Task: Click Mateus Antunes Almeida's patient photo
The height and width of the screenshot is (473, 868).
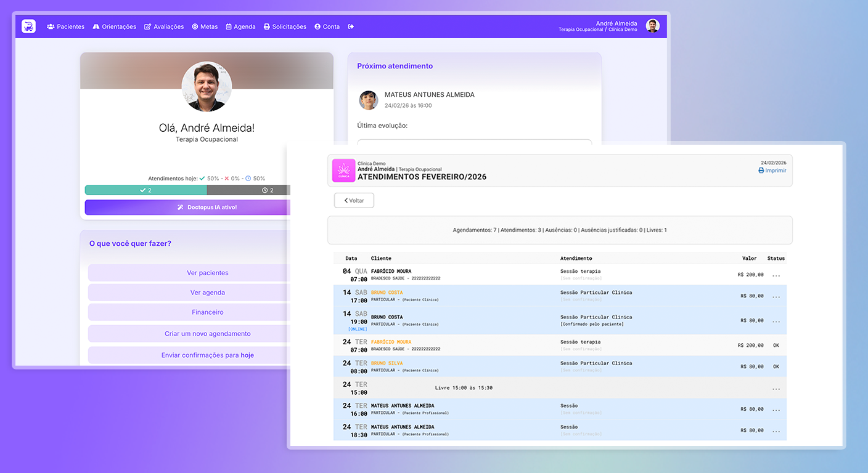Action: click(x=369, y=100)
